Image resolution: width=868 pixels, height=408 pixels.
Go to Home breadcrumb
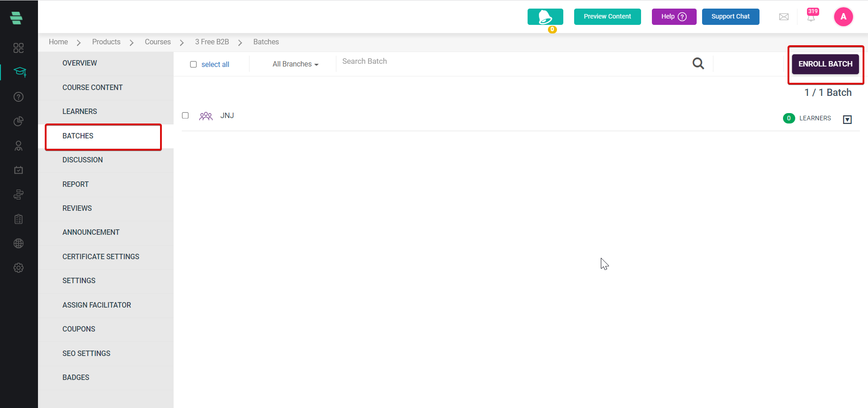point(58,42)
